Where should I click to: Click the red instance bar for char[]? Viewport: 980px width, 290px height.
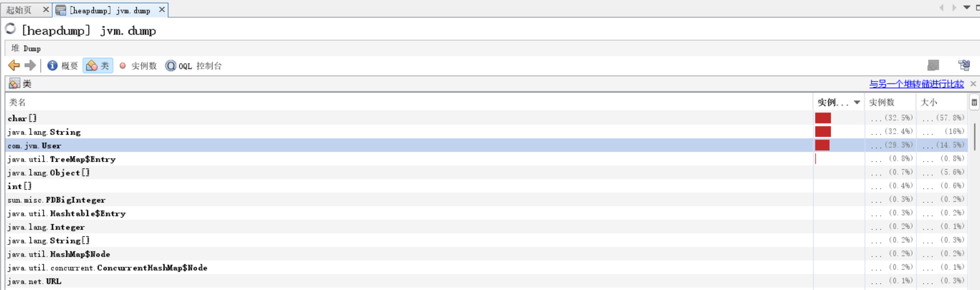tap(823, 118)
